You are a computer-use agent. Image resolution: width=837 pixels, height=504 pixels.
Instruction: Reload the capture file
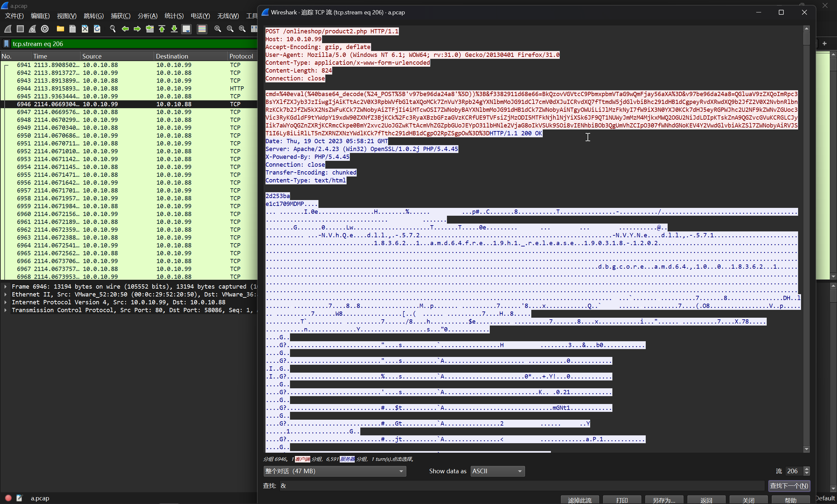pyautogui.click(x=97, y=29)
